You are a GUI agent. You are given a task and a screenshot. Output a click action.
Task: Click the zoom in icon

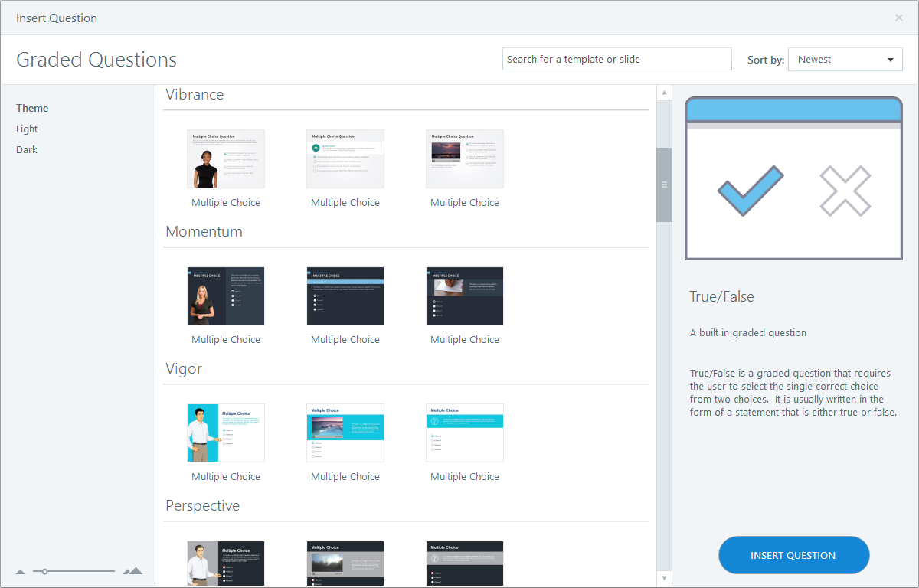132,570
